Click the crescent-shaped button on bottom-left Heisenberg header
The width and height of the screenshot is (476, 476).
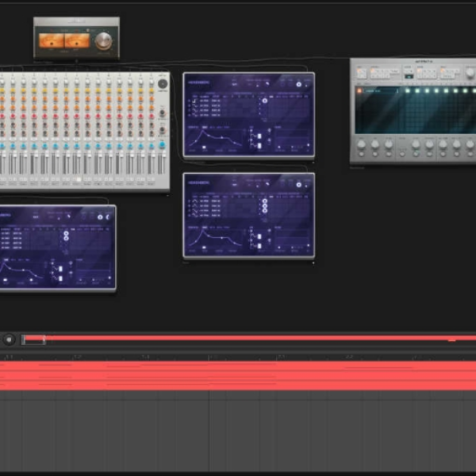107,217
